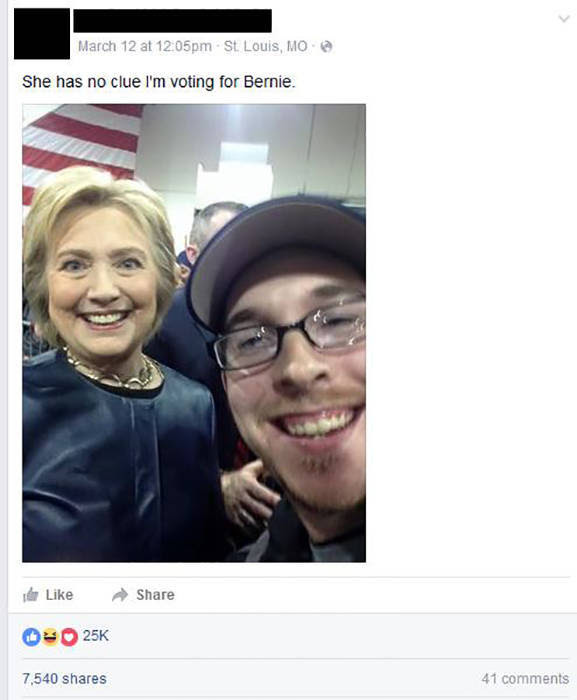Click the American flag in the photo

point(80,143)
